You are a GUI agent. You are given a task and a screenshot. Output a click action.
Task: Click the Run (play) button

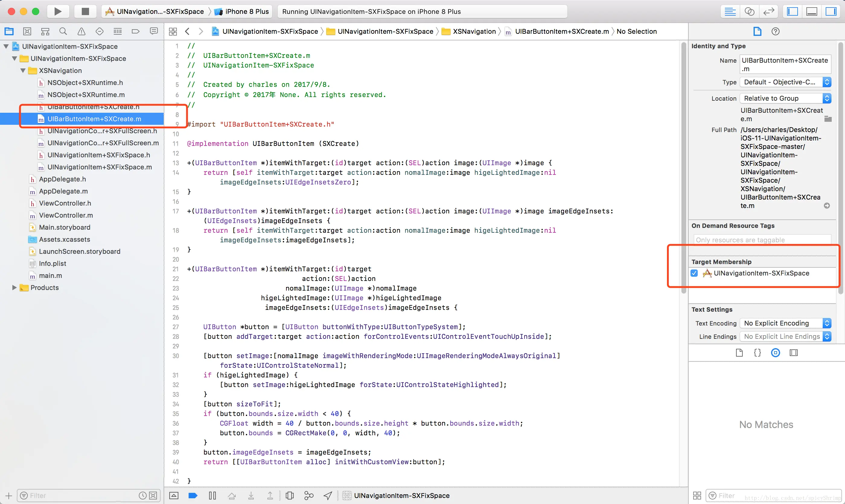click(x=58, y=11)
